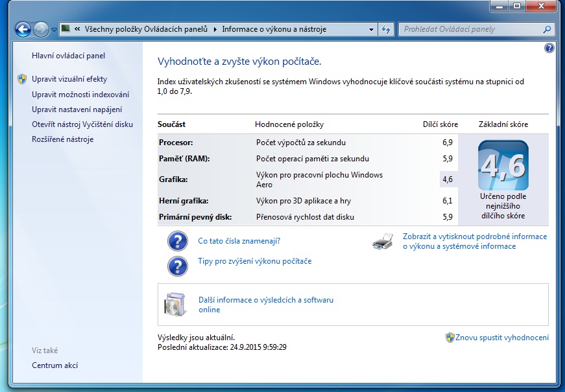
Task: Open help via the blue question mark icon
Action: click(549, 48)
